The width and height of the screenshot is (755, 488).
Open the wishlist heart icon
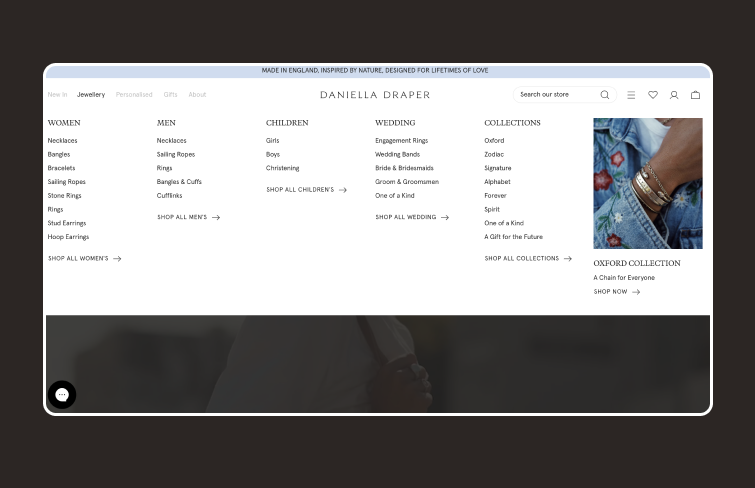(653, 95)
